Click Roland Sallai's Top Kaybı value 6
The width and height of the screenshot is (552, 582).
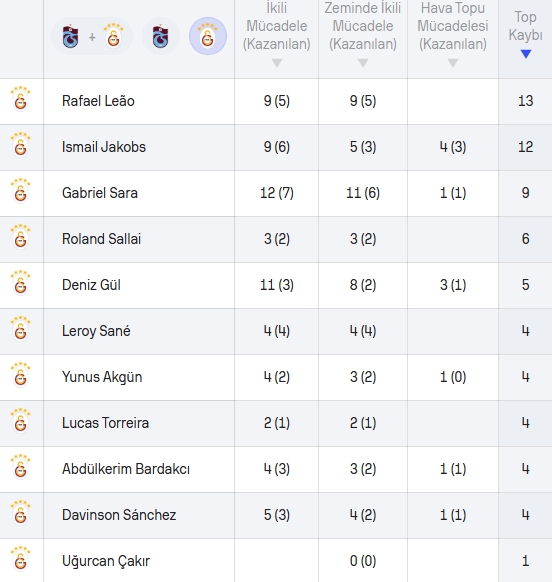tap(526, 239)
